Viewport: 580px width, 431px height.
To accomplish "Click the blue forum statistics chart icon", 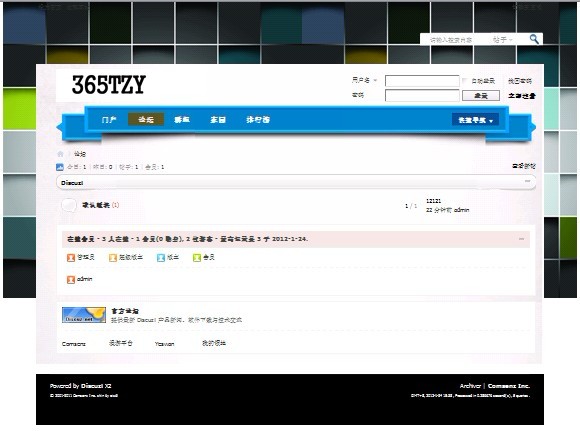I will point(60,167).
